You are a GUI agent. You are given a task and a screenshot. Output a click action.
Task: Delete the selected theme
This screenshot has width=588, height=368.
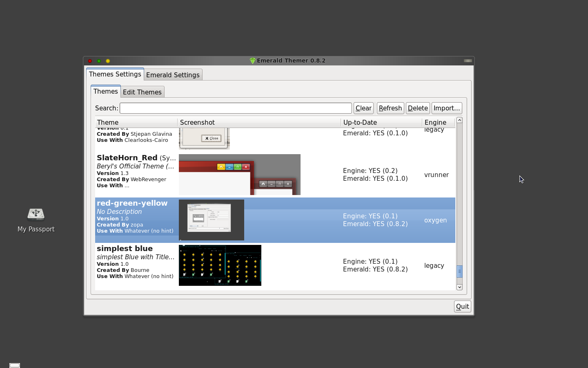[x=418, y=108]
